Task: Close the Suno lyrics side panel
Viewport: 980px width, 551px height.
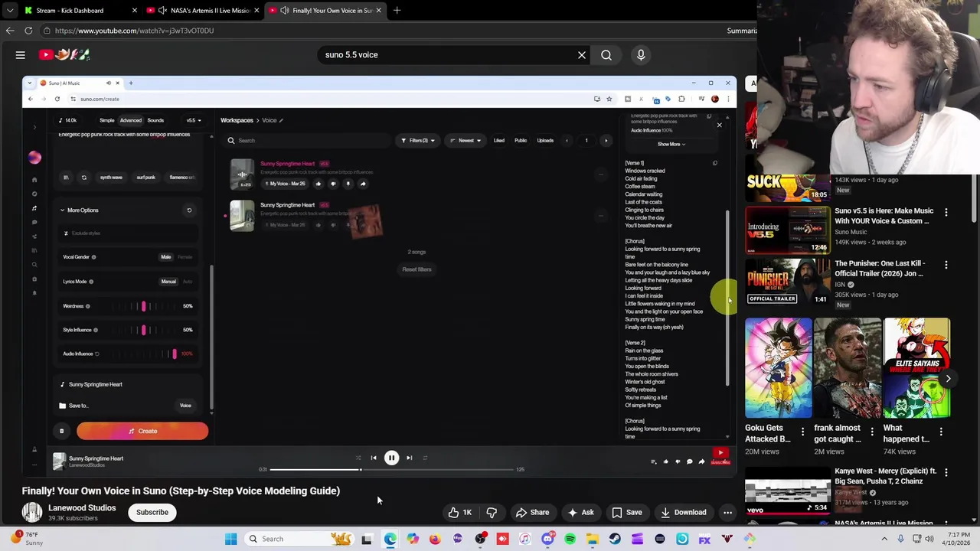Action: coord(719,125)
